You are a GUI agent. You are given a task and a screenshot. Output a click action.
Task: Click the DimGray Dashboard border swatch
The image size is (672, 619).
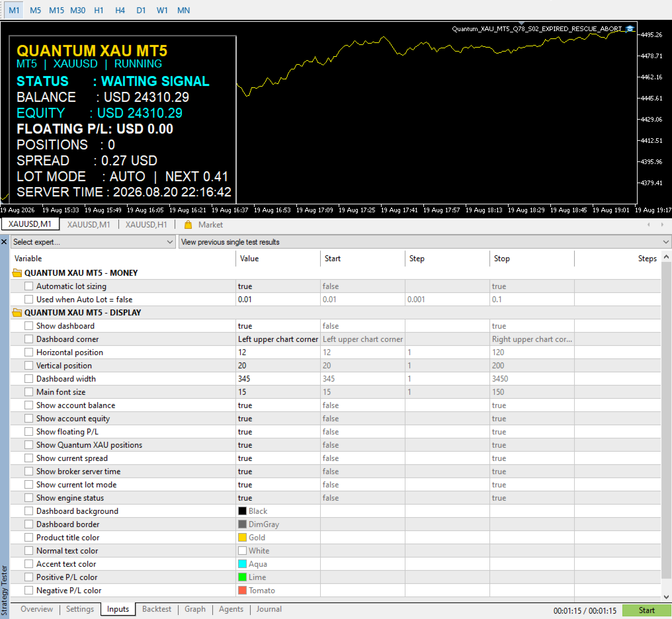click(242, 524)
